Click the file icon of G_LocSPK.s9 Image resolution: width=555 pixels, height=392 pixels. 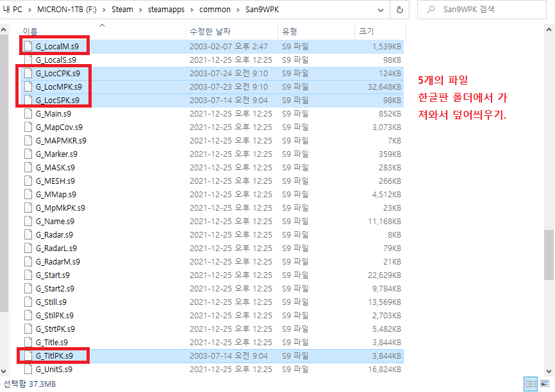(x=28, y=100)
